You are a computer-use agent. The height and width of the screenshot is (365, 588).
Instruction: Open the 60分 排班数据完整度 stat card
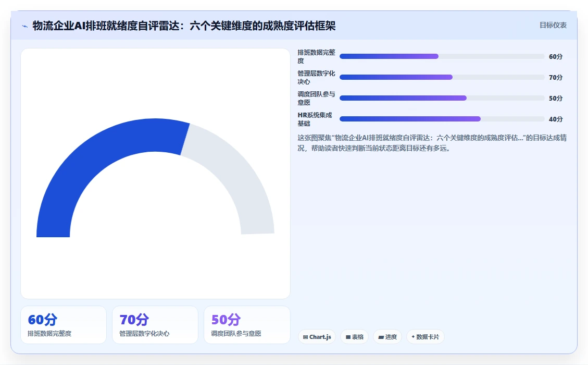point(64,325)
